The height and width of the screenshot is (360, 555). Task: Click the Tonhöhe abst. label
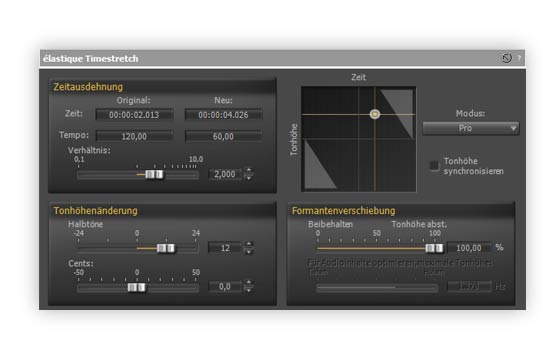[x=419, y=224]
